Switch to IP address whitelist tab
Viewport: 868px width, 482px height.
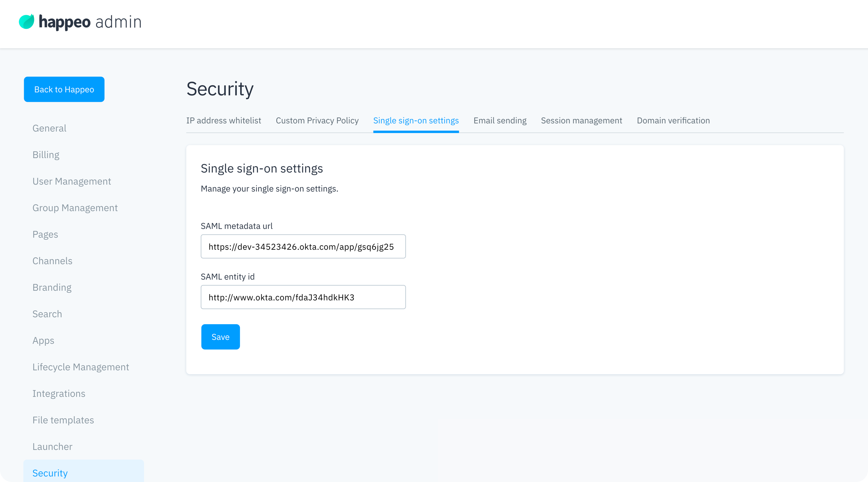coord(223,120)
